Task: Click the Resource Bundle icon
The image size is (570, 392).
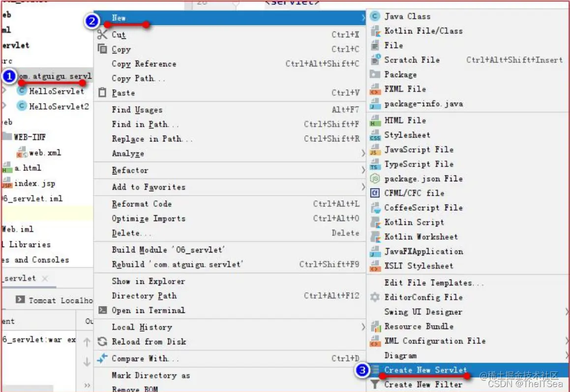Action: [x=375, y=327]
